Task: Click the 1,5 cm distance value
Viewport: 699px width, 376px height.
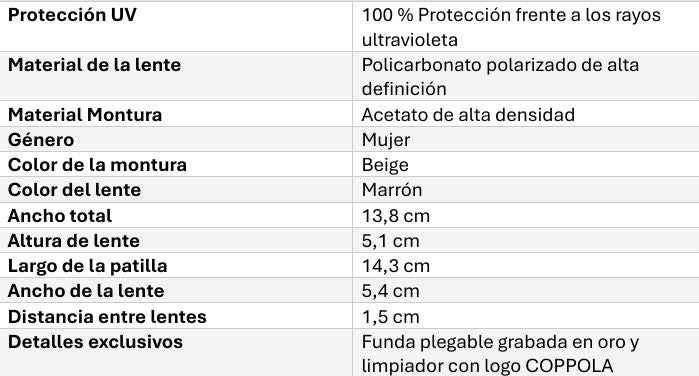Action: click(x=391, y=317)
